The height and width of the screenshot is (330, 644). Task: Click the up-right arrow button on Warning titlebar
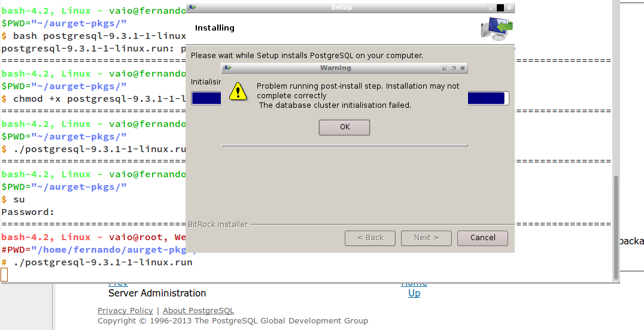click(x=454, y=68)
